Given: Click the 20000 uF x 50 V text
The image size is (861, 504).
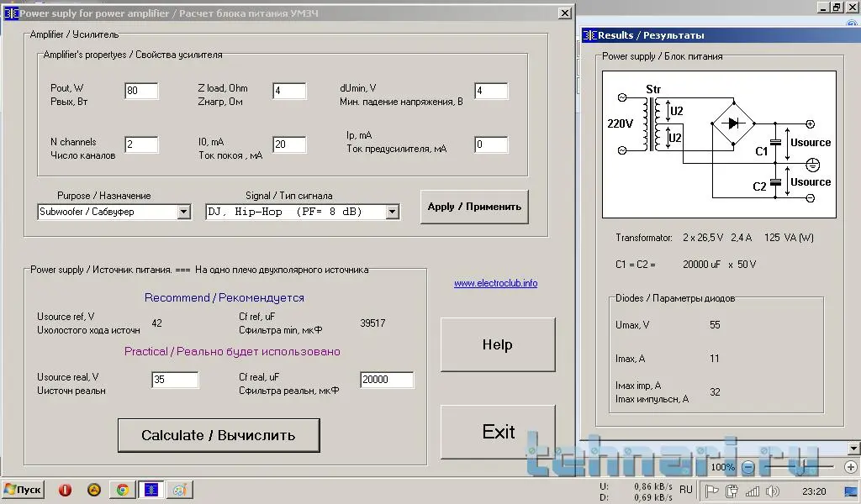Looking at the screenshot, I should [x=720, y=265].
